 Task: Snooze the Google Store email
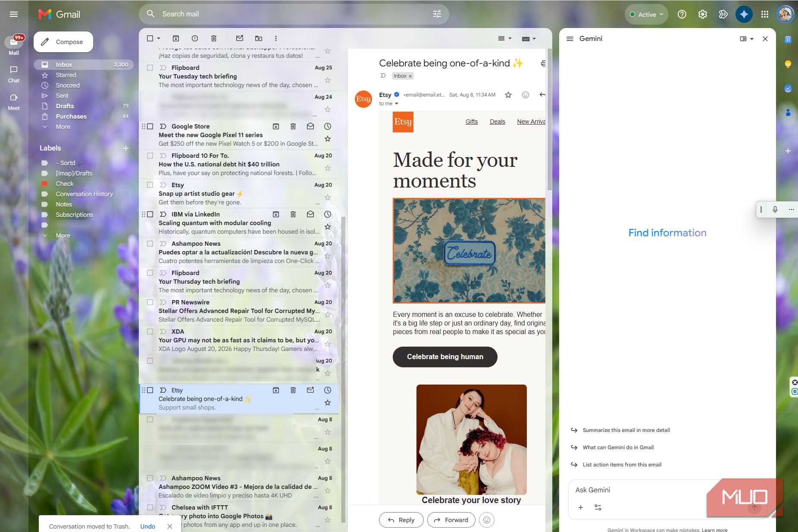click(328, 126)
